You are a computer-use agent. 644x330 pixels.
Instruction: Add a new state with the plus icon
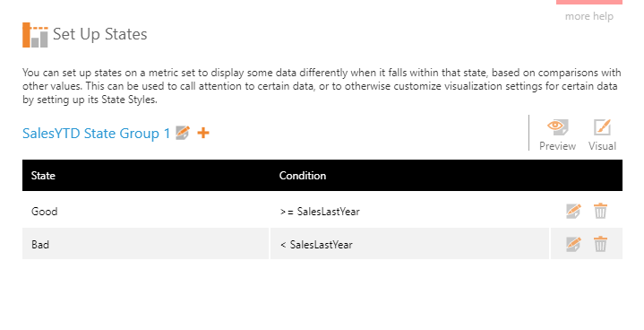click(x=203, y=133)
